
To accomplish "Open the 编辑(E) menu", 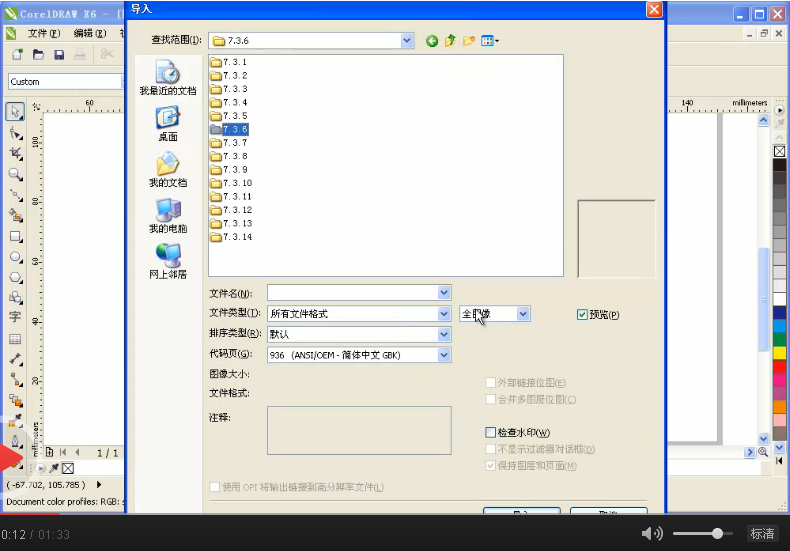I will pos(90,33).
